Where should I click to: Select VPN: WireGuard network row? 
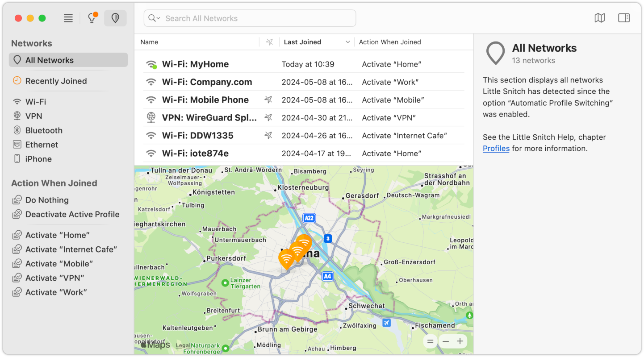pyautogui.click(x=304, y=118)
